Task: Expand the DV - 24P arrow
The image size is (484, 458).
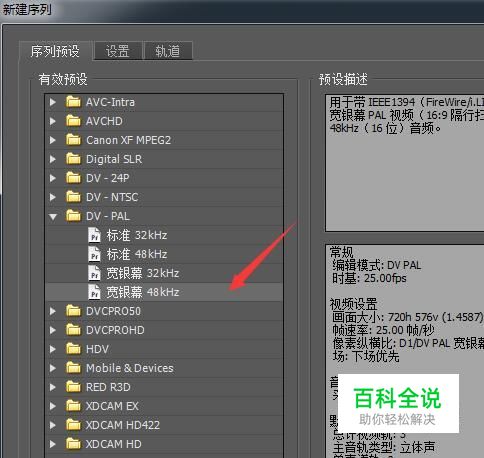Action: coord(53,178)
